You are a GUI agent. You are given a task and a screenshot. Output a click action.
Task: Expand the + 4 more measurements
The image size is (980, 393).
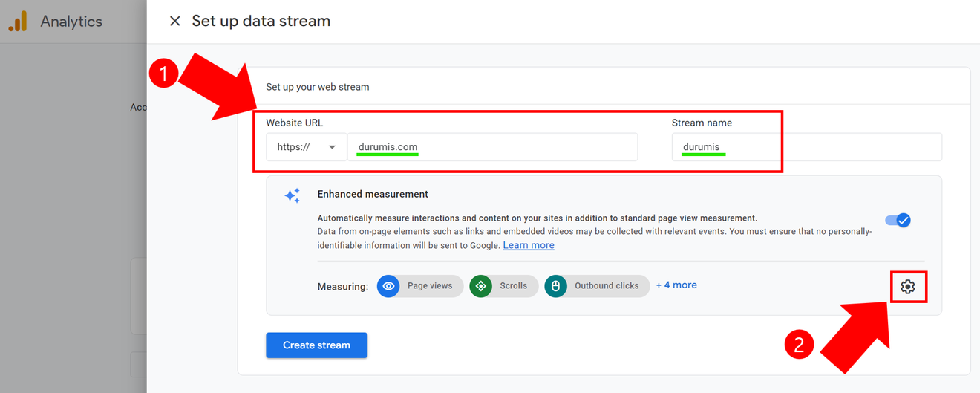[676, 285]
